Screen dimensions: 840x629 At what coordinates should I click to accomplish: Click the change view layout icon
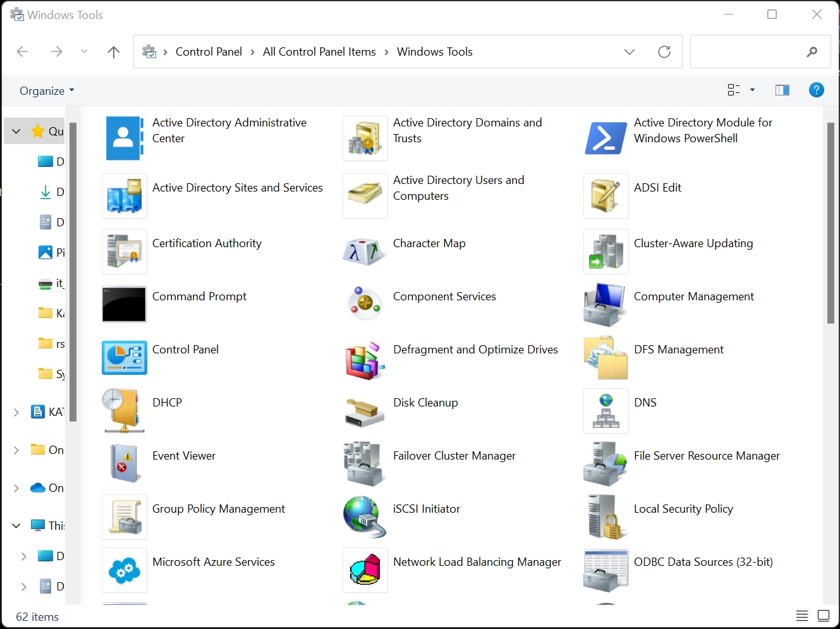734,90
